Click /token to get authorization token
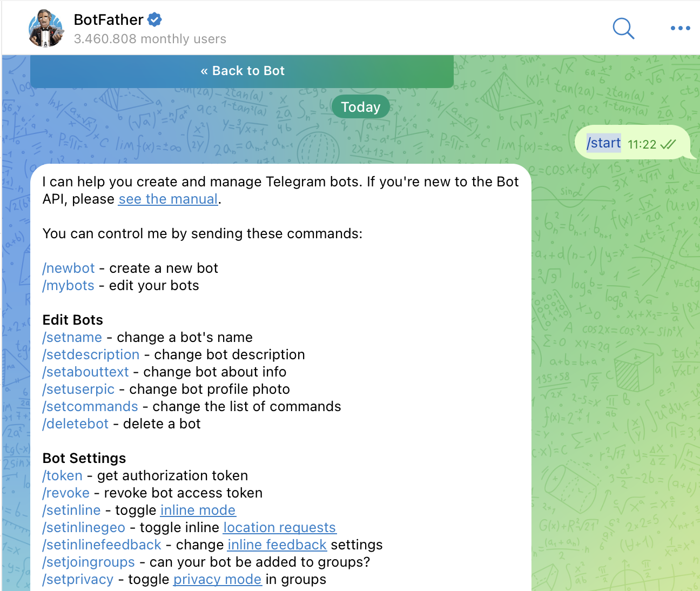The height and width of the screenshot is (591, 700). click(x=62, y=475)
